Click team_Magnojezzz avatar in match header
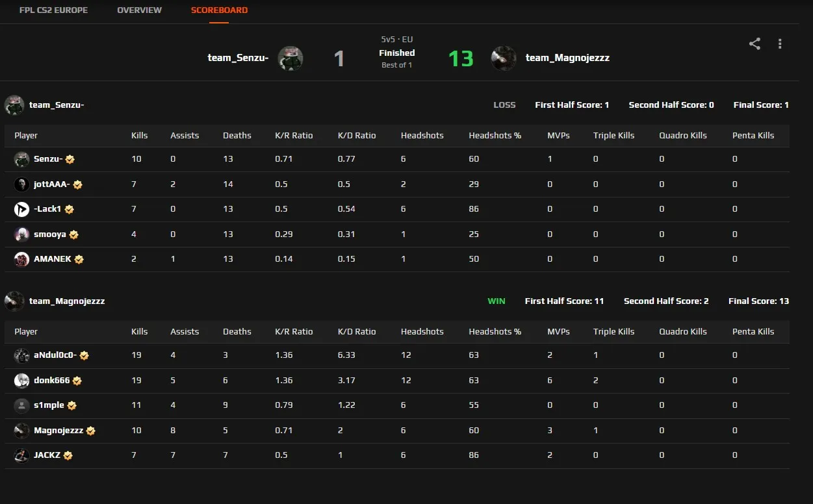 pyautogui.click(x=504, y=58)
